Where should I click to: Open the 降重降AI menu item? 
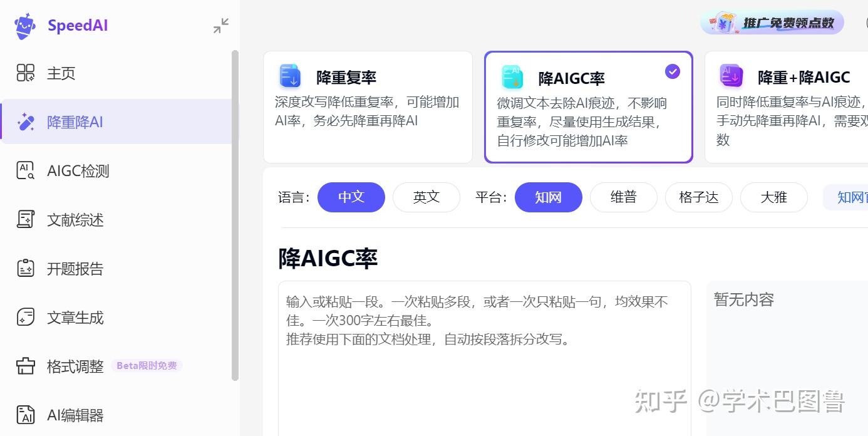(x=116, y=122)
